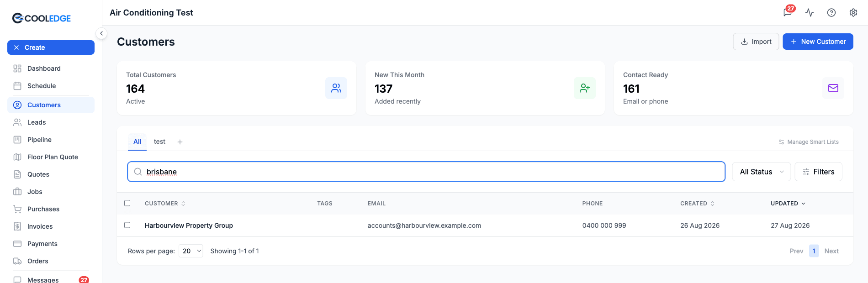Viewport: 868px width, 283px height.
Task: Sort by the Created column header
Action: (x=697, y=204)
